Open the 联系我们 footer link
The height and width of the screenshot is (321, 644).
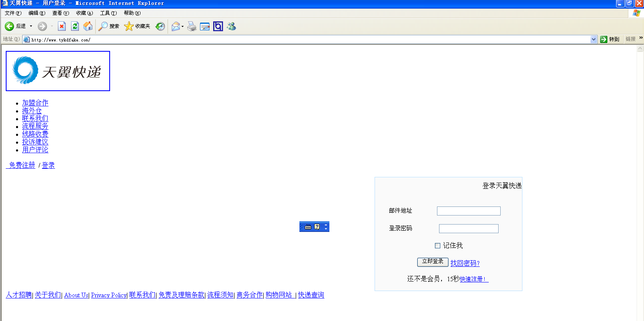(x=143, y=295)
